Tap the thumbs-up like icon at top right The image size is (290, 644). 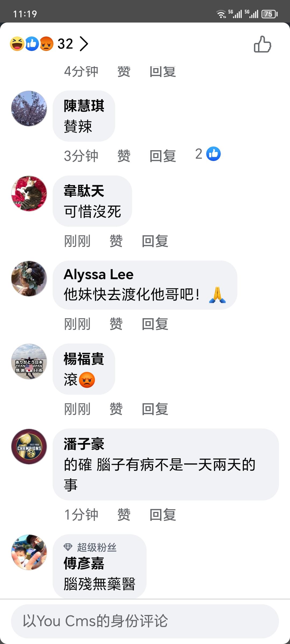point(262,44)
